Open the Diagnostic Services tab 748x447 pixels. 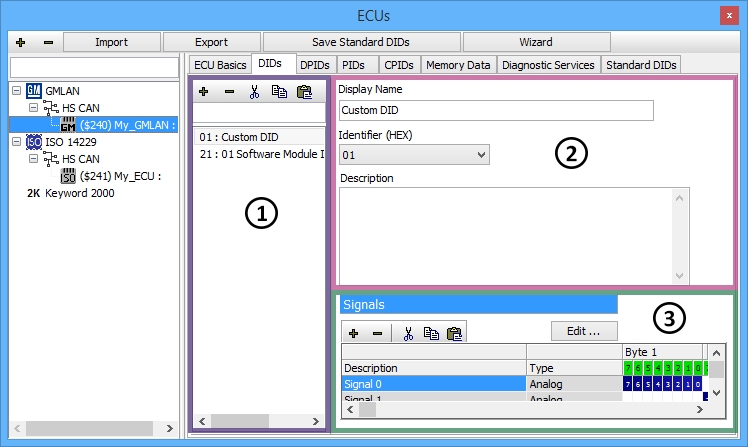548,65
